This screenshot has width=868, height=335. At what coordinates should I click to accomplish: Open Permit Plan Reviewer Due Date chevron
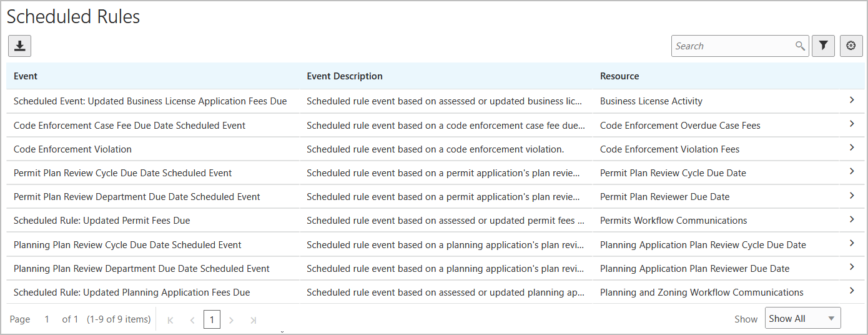(852, 196)
